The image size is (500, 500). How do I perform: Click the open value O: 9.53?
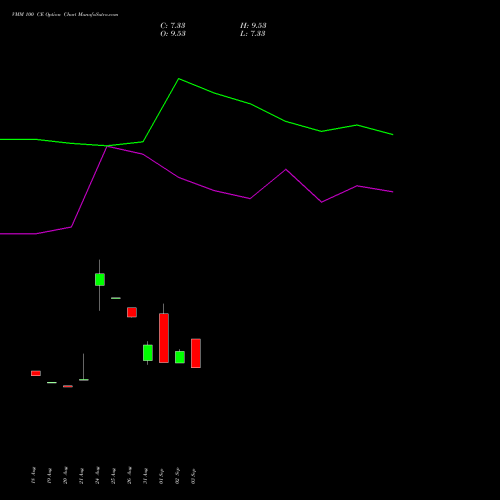click(x=173, y=34)
